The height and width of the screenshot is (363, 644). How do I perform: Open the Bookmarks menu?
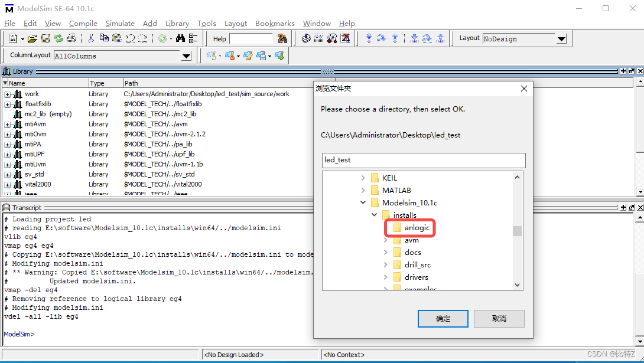tap(275, 24)
